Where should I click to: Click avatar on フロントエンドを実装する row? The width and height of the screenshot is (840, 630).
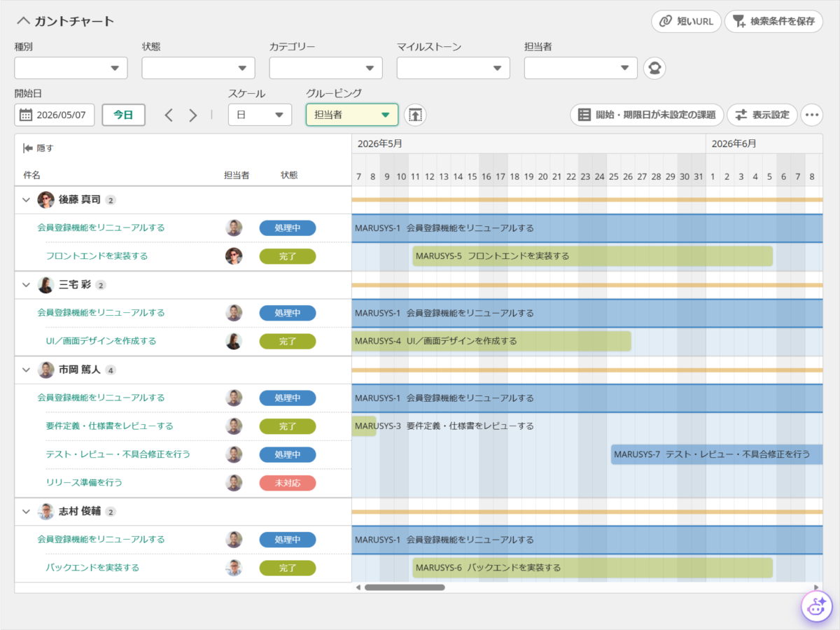[234, 256]
